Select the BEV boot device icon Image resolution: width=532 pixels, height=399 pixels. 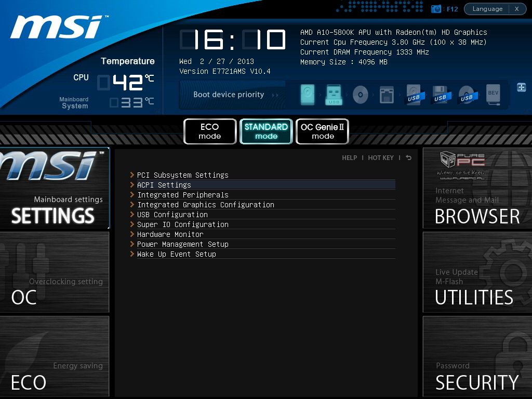(x=493, y=95)
